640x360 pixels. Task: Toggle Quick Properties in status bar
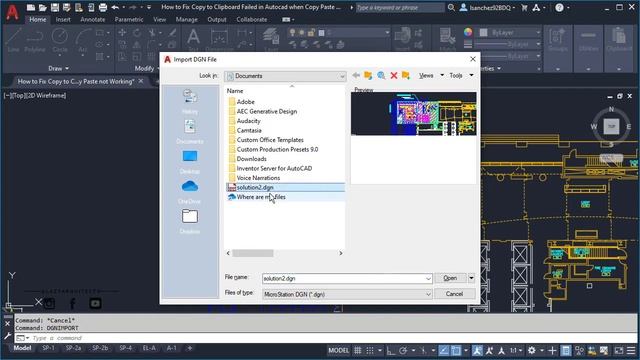coord(566,350)
